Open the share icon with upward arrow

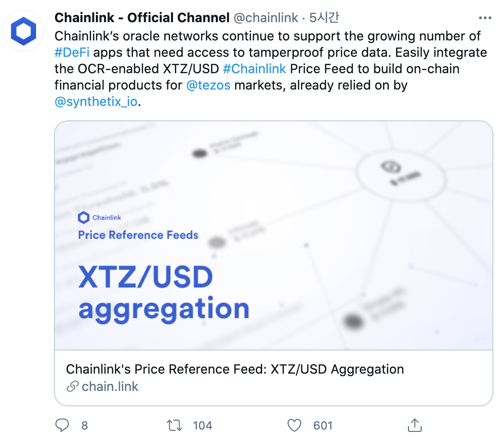pos(415,425)
